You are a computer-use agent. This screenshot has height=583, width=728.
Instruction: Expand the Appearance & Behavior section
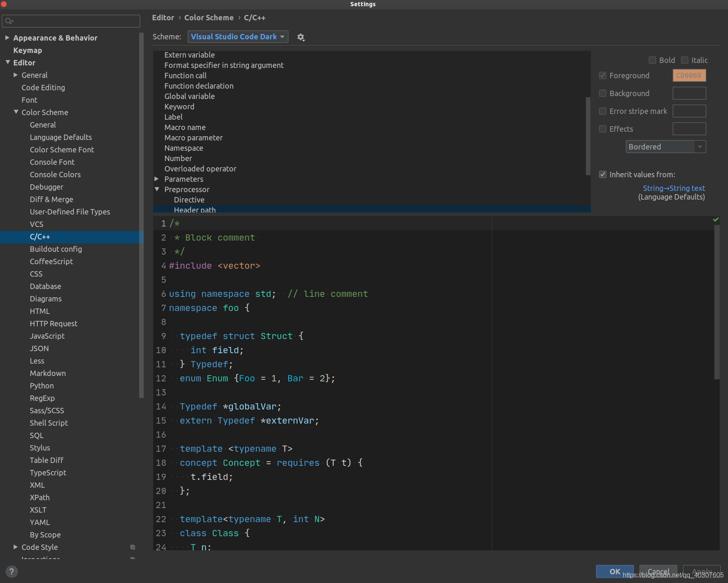pyautogui.click(x=7, y=37)
